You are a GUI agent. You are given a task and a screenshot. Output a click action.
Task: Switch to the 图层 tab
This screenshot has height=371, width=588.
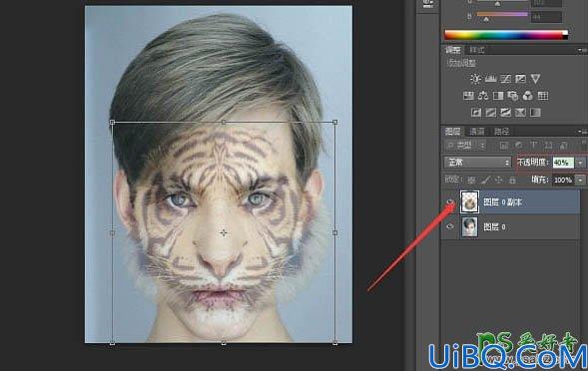click(x=452, y=132)
